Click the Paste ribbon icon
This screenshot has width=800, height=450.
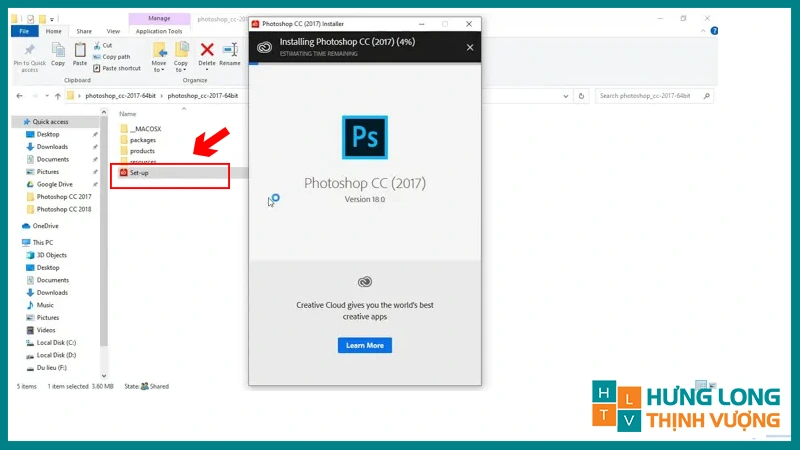tap(80, 50)
